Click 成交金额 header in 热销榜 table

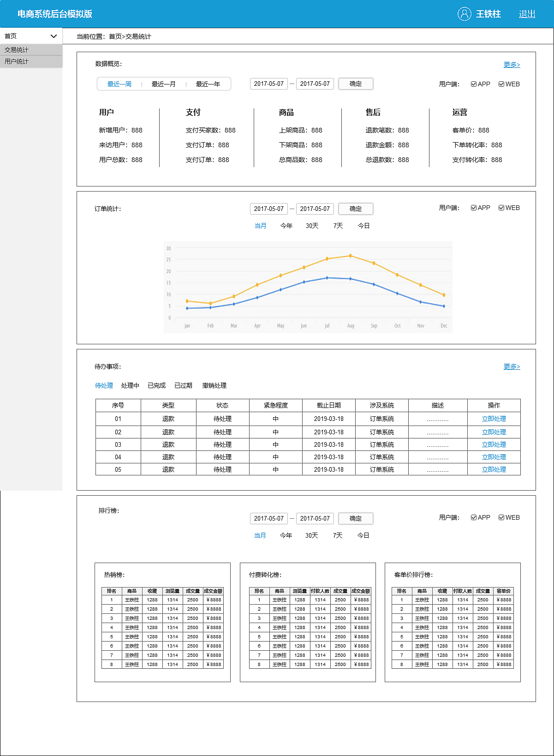[213, 591]
